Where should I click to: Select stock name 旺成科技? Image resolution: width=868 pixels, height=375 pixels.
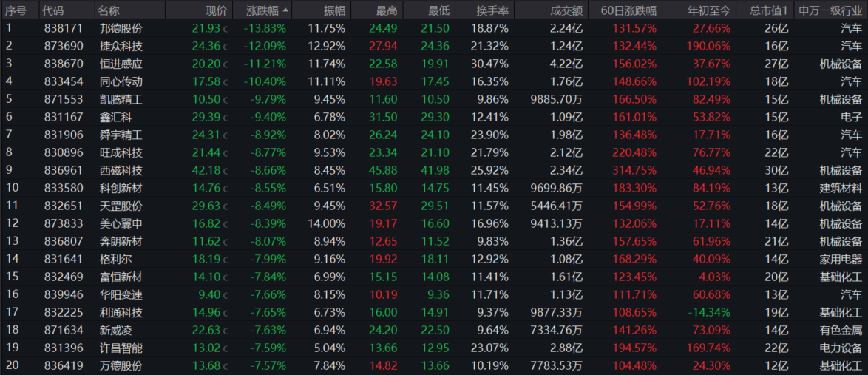pyautogui.click(x=121, y=152)
